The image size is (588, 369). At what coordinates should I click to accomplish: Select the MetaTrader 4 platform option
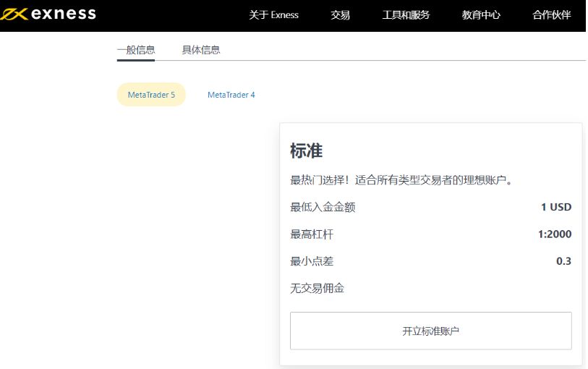coord(231,95)
